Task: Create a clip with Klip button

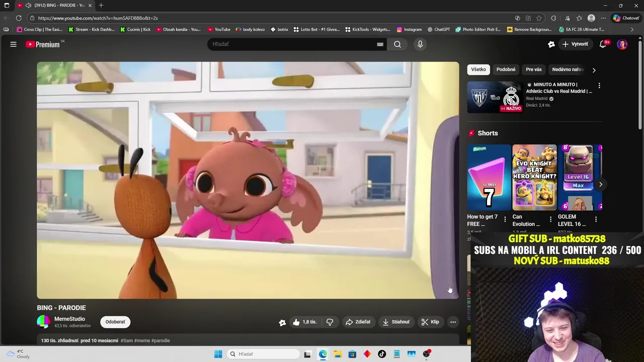Action: point(430,322)
